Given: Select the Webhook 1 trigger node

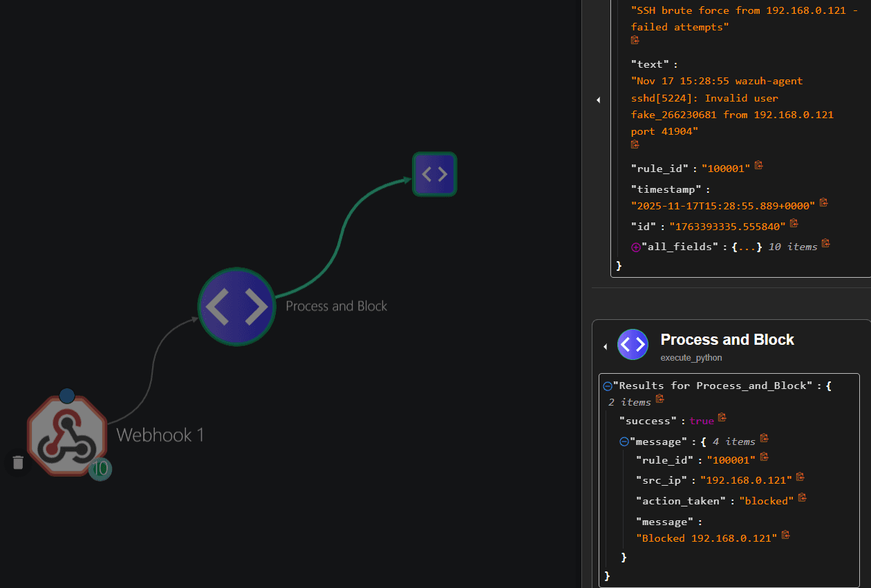Looking at the screenshot, I should coord(67,436).
